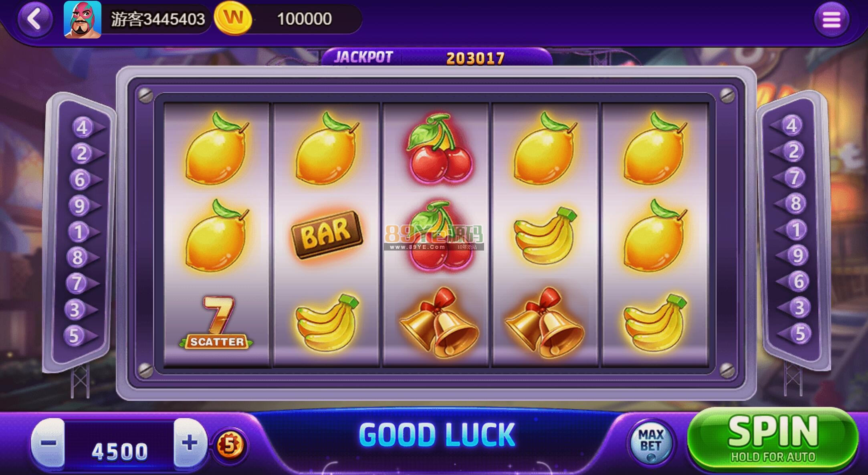
Task: Click the gold W coin icon
Action: (x=233, y=18)
